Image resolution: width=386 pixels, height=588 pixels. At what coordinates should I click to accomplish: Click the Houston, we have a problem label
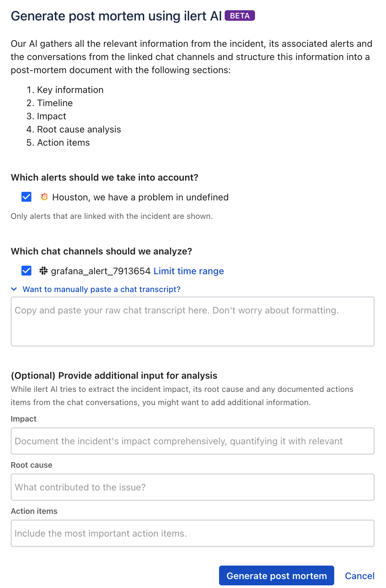140,197
